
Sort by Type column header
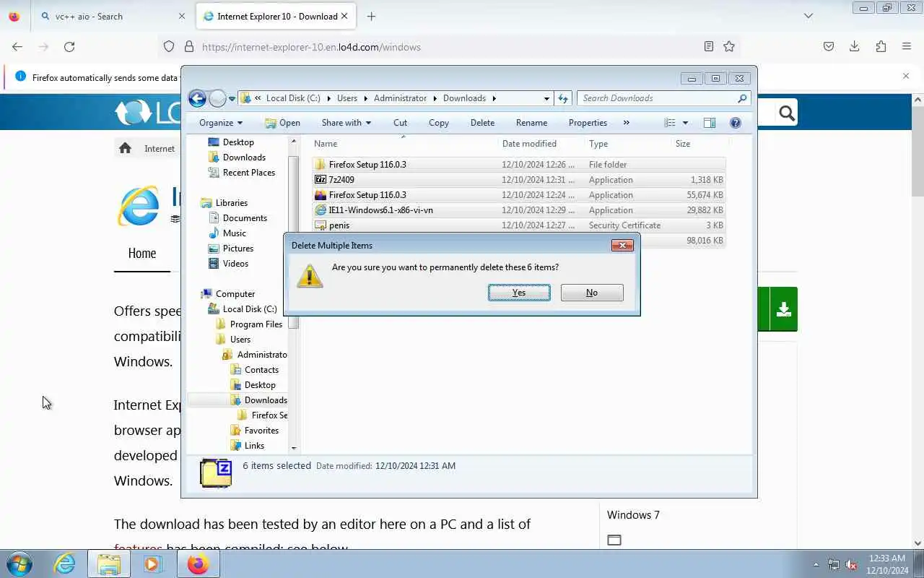pyautogui.click(x=598, y=144)
